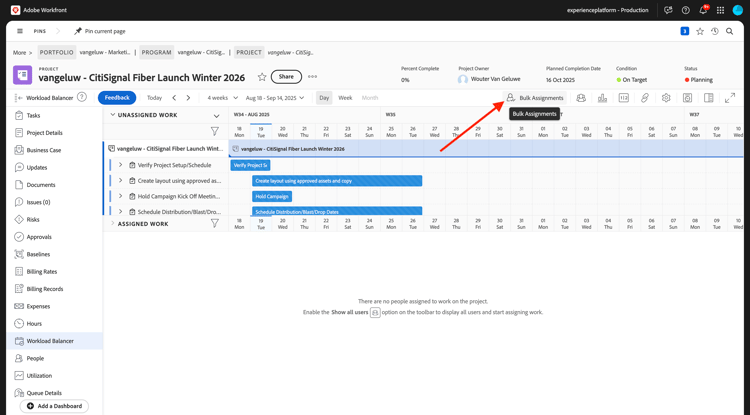Open the Workload Balancer settings gear
The height and width of the screenshot is (415, 750).
pos(666,98)
